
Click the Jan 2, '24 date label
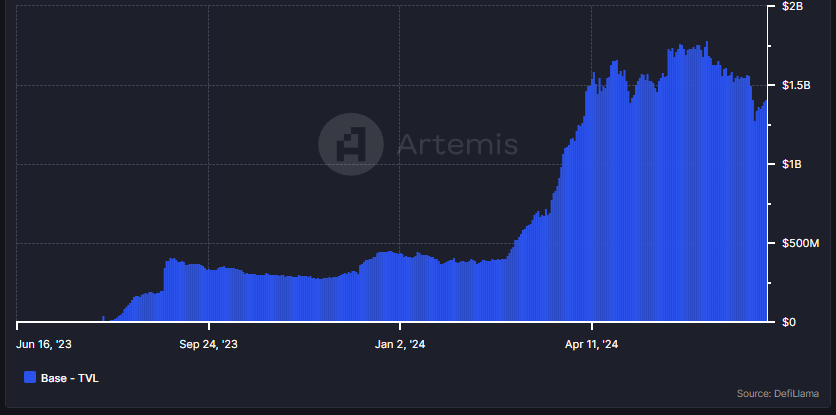[400, 344]
